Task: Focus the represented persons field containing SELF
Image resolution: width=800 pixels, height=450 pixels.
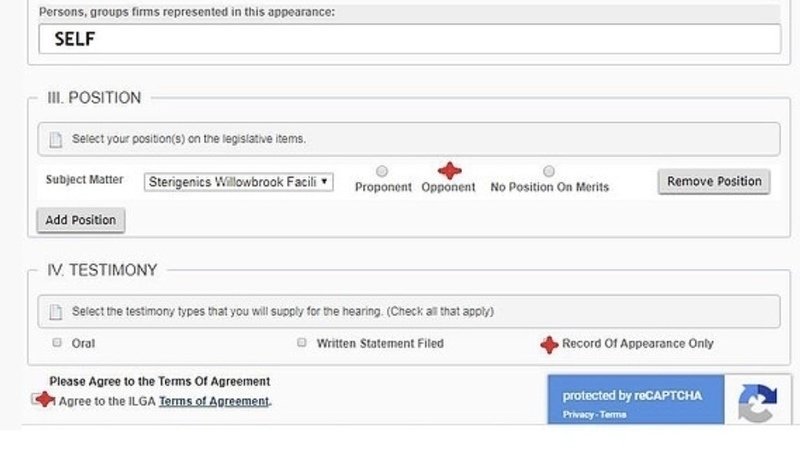Action: (x=408, y=39)
